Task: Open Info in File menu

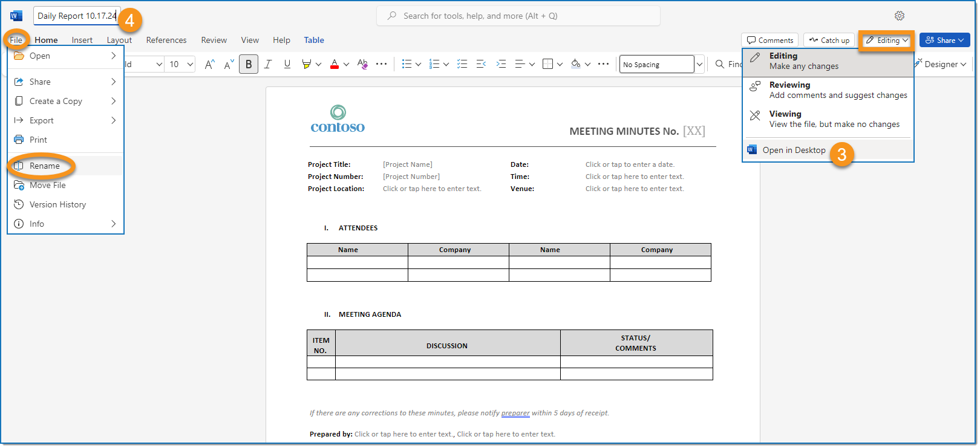Action: click(x=65, y=224)
